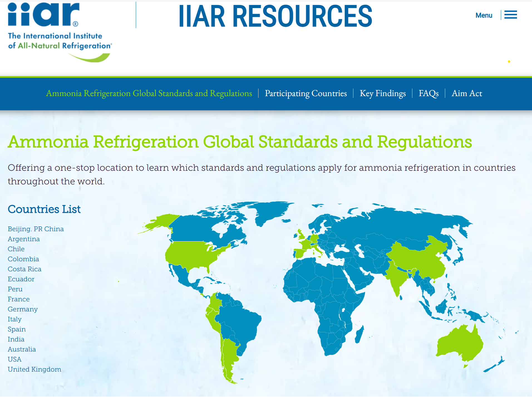
Task: Open the Aim Act tab
Action: 467,93
